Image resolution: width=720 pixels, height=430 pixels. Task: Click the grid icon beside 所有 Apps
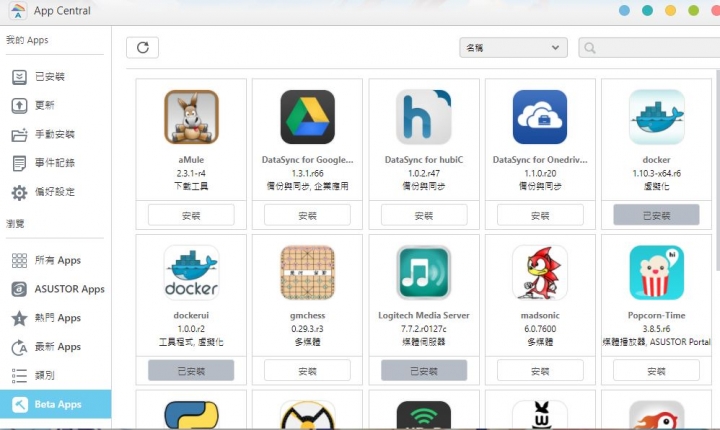click(19, 260)
